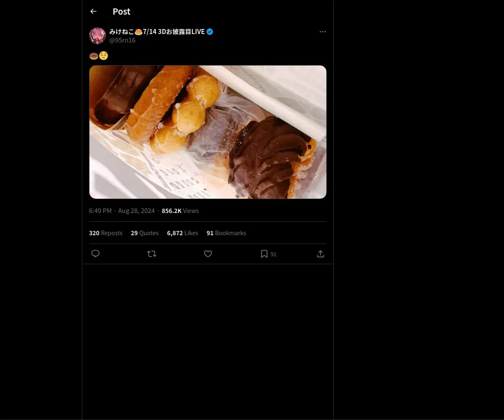Open the three-dot More options menu
This screenshot has height=420, width=504.
[x=323, y=31]
